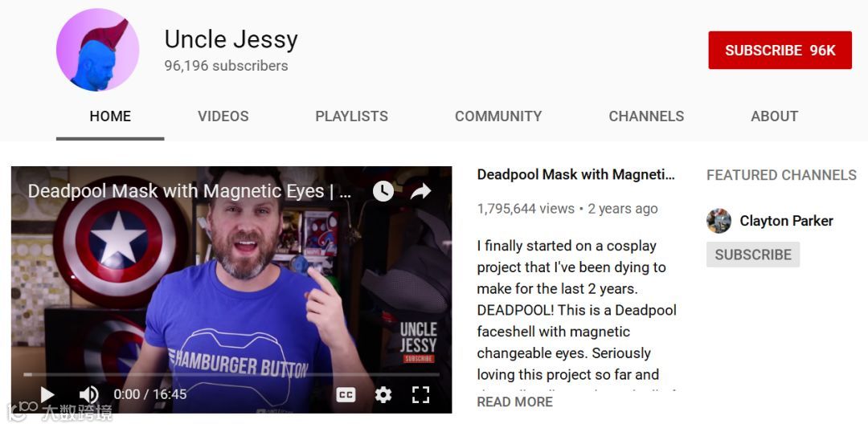The height and width of the screenshot is (428, 868).
Task: Click Uncle Jessy channel avatar
Action: pos(97,50)
